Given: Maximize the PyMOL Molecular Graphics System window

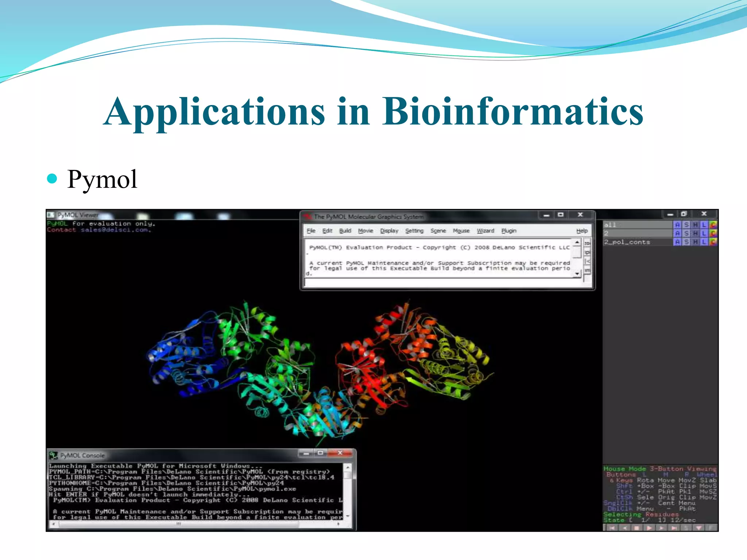Looking at the screenshot, I should tap(561, 215).
